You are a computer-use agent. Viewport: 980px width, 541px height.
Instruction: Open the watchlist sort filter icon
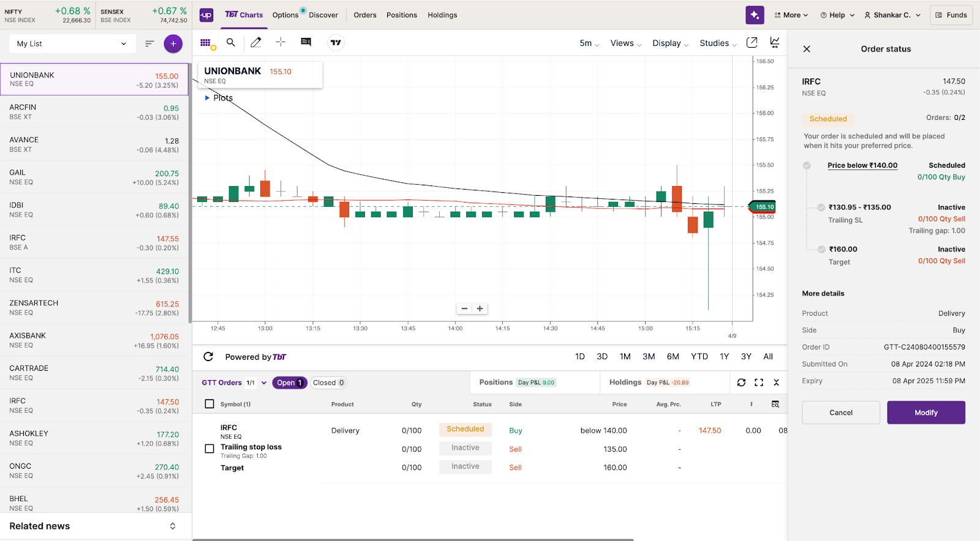coord(149,43)
